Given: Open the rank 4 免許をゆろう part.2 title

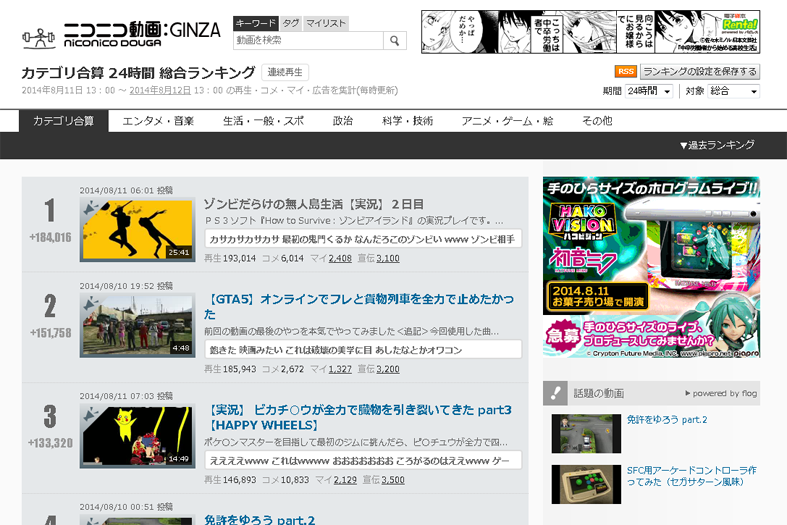Looking at the screenshot, I should click(259, 519).
